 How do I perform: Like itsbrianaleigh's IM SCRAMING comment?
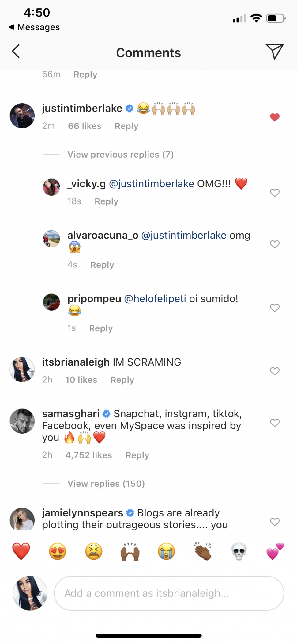coord(275,371)
